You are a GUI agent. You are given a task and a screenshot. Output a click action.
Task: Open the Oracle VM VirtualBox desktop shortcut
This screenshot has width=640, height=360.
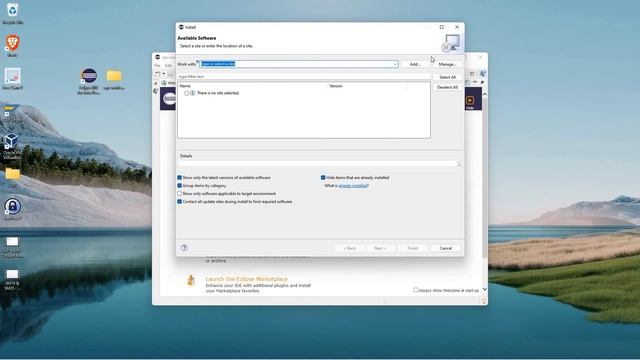[12, 146]
